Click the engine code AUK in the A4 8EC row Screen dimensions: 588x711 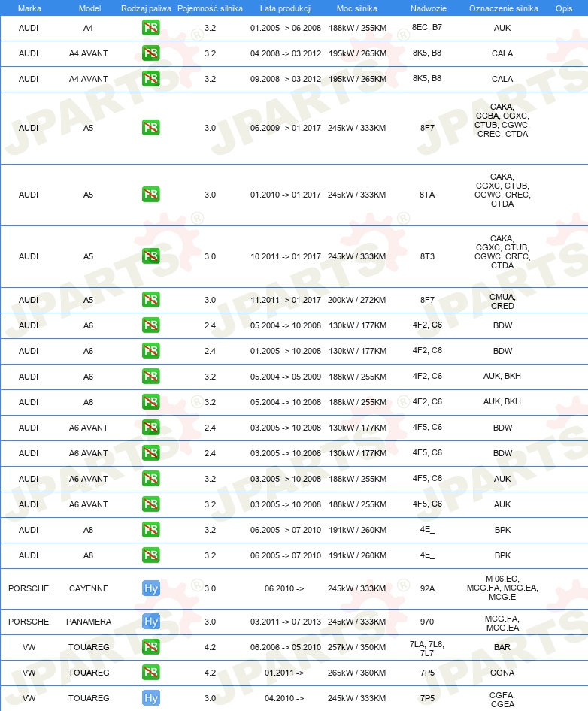coord(502,28)
